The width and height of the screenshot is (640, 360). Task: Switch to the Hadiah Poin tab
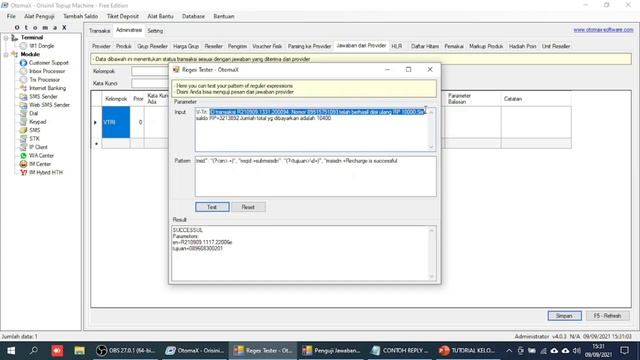522,46
